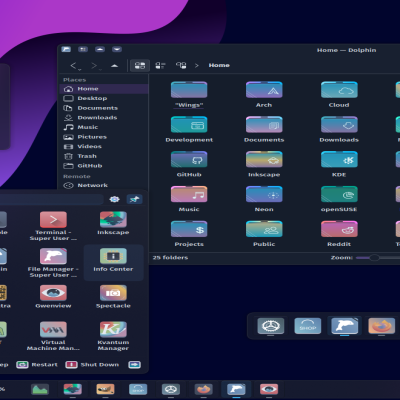The width and height of the screenshot is (400, 400).
Task: Go back with Dolphin's back arrow
Action: click(73, 65)
